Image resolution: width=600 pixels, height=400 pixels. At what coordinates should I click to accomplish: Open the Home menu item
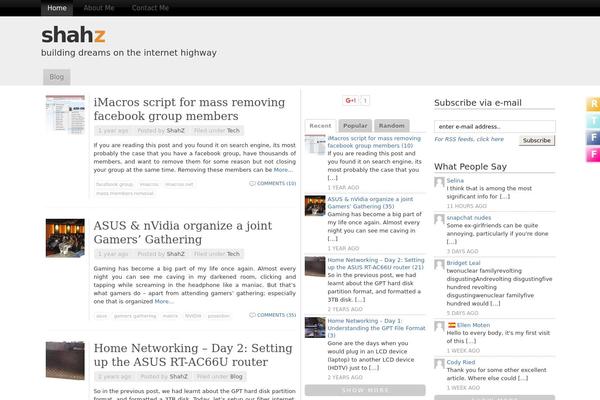tap(57, 8)
